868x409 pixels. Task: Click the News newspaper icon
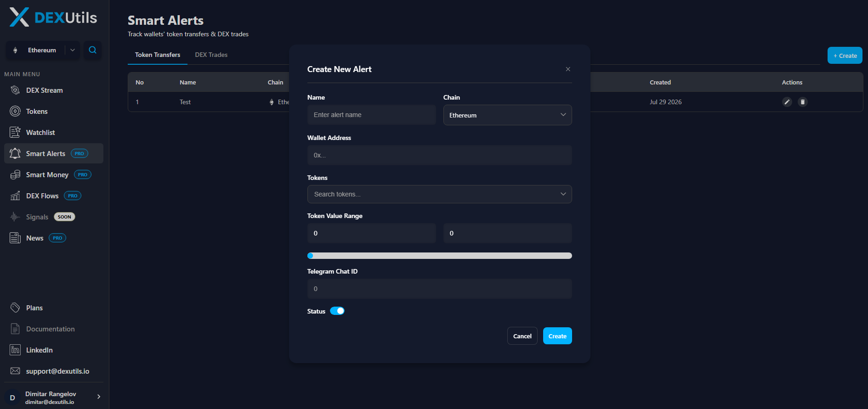(15, 238)
